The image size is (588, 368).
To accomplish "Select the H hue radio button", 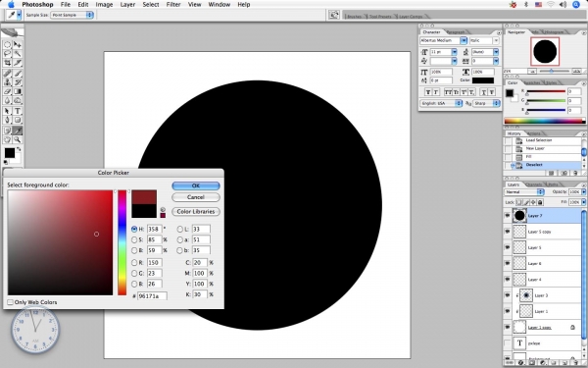I will pos(134,229).
